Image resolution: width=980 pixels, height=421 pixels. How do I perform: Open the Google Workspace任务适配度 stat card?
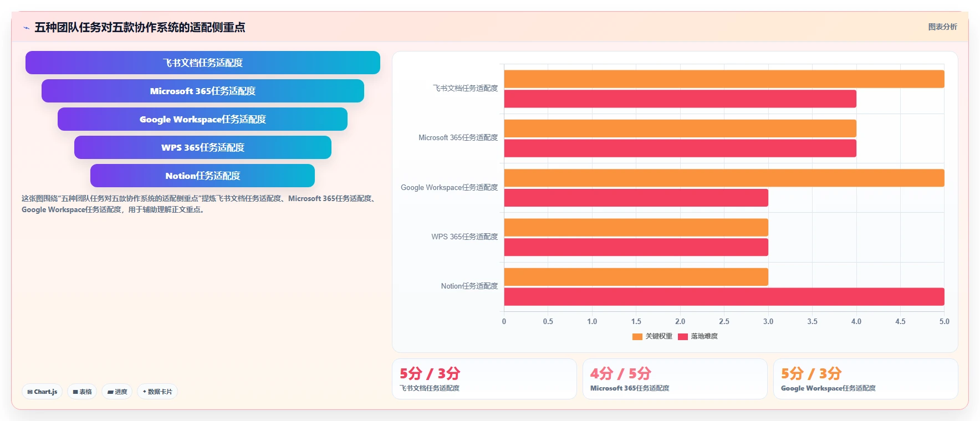click(x=866, y=379)
